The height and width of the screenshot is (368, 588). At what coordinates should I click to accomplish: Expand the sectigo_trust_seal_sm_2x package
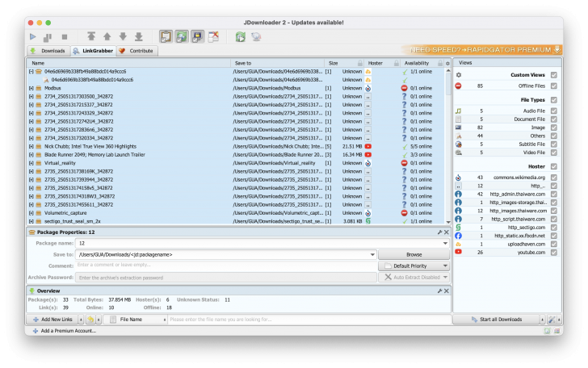pyautogui.click(x=31, y=221)
